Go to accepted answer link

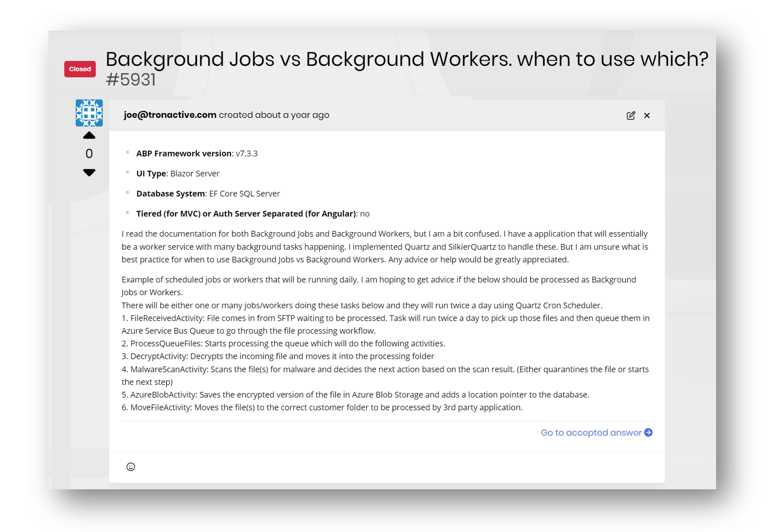[591, 433]
